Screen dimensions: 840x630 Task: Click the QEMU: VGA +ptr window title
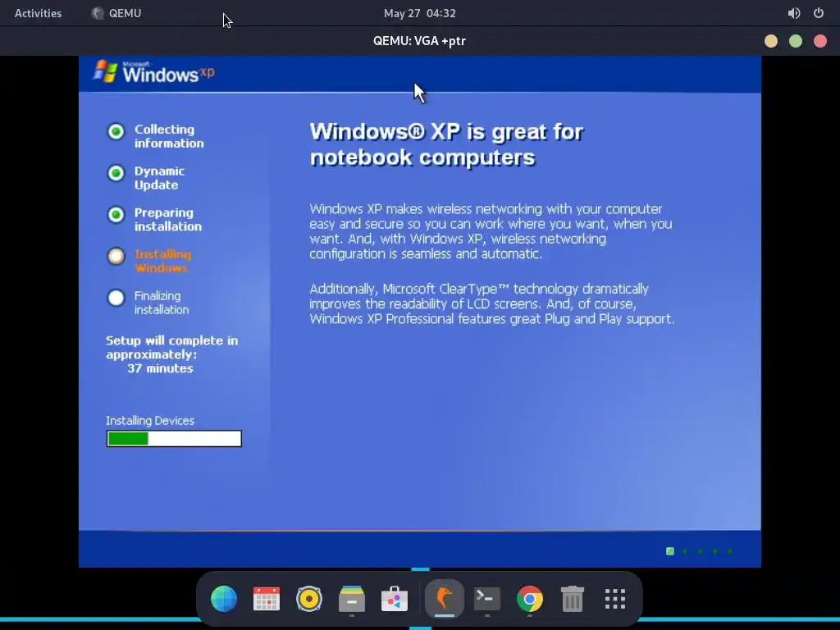419,41
